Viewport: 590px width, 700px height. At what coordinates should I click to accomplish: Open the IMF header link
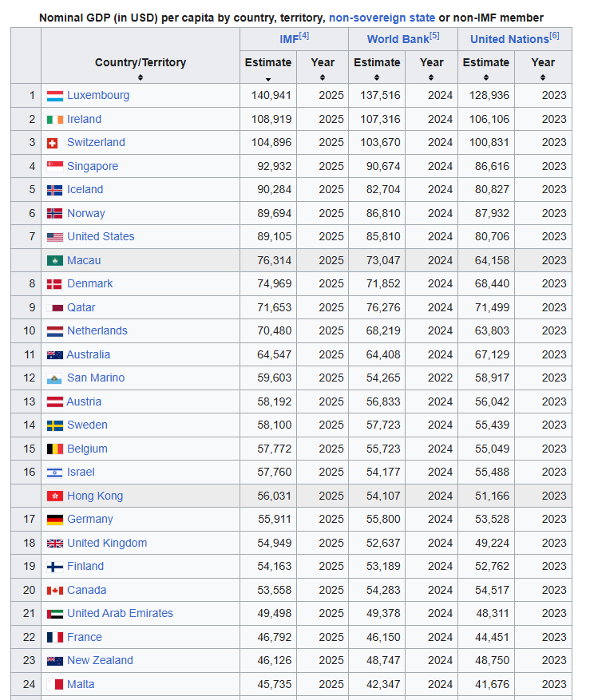click(289, 39)
